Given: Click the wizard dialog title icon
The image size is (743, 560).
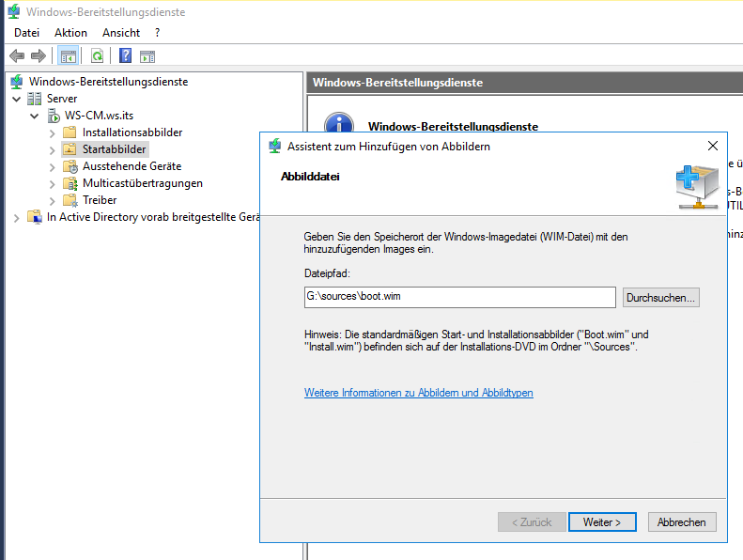Looking at the screenshot, I should point(275,146).
